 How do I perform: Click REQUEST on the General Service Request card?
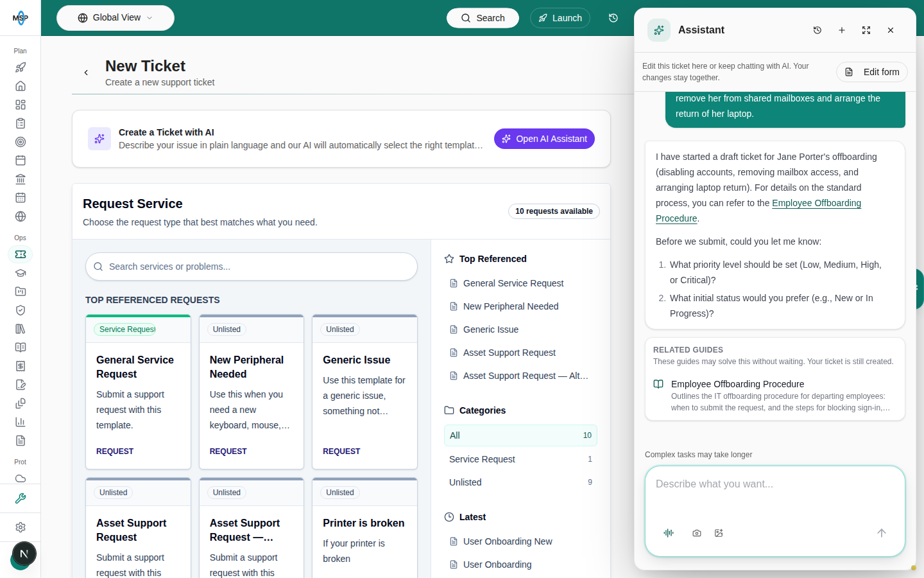tap(115, 451)
